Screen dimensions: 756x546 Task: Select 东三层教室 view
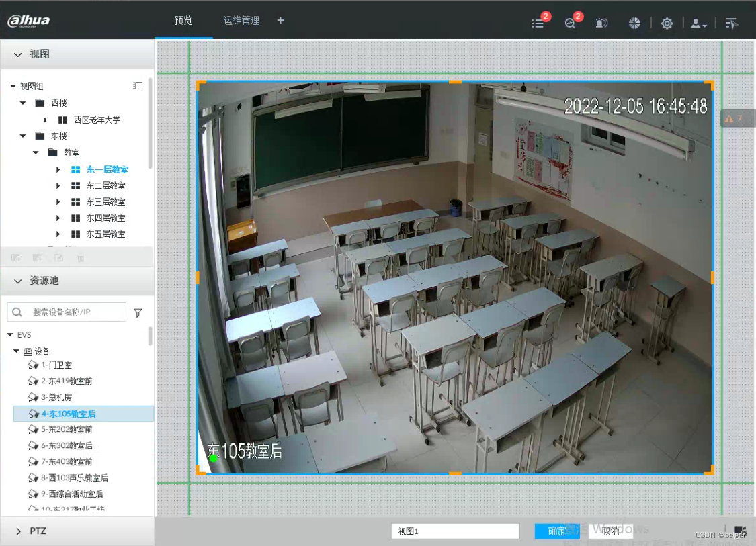click(106, 202)
